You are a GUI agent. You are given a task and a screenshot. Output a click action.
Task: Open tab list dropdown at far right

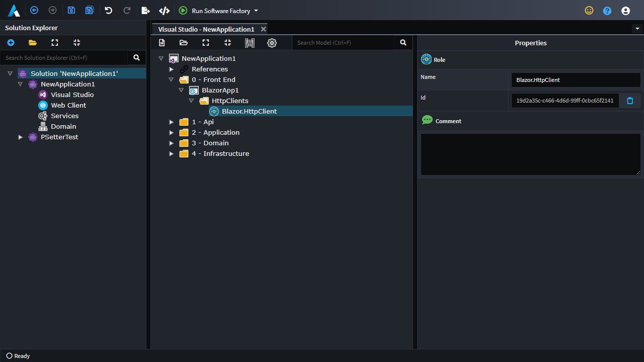(x=637, y=29)
